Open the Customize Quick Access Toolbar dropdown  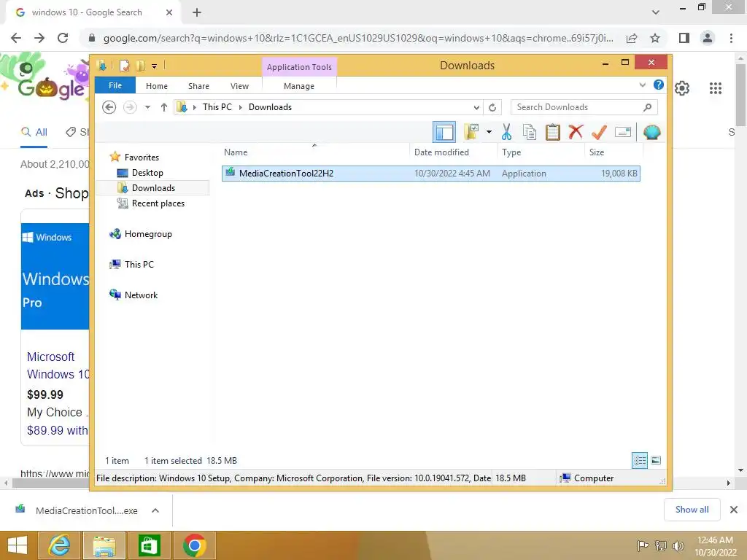coord(155,66)
